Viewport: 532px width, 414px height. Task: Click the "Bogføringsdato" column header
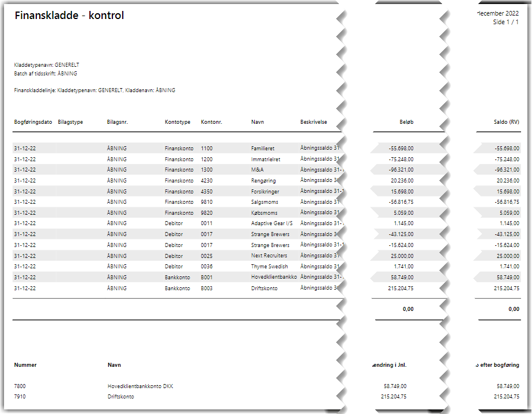[33, 122]
